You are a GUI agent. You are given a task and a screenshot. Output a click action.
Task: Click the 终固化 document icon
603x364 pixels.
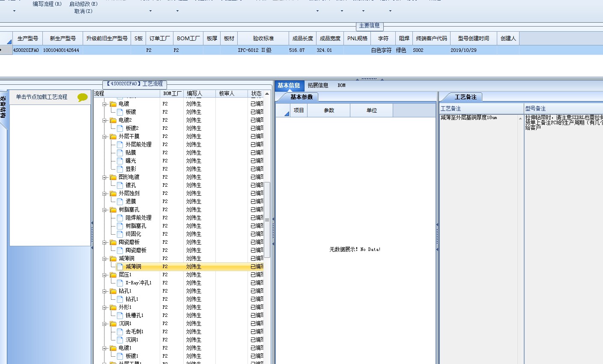point(120,234)
